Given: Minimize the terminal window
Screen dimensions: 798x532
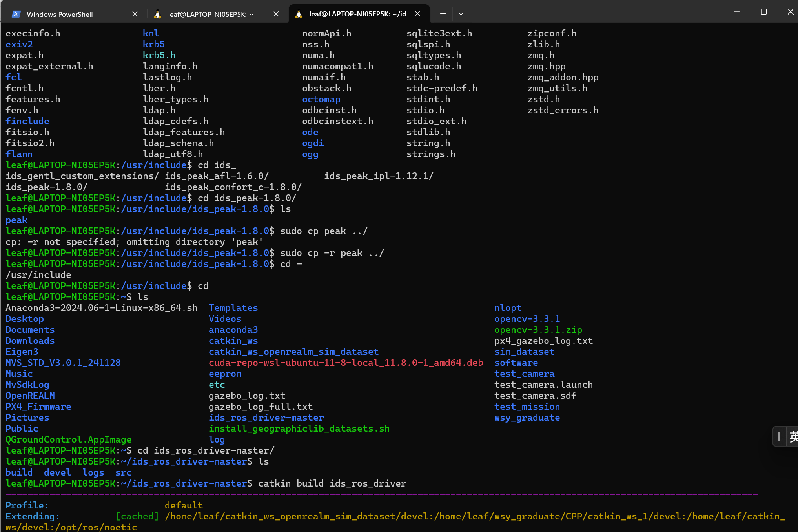Looking at the screenshot, I should pos(736,12).
